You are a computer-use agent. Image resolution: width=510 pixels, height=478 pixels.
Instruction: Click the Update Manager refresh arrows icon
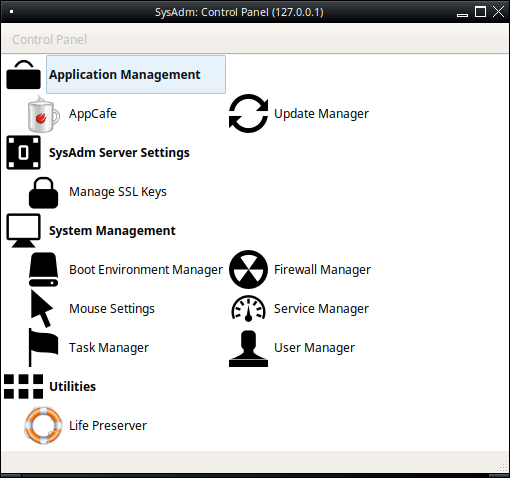(x=248, y=114)
